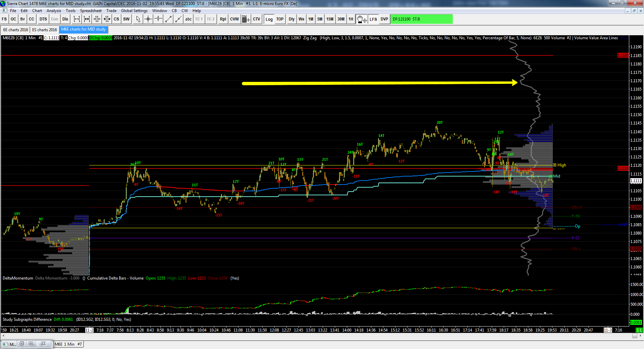Image resolution: width=644 pixels, height=349 pixels.
Task: Select the abc text drawing tool
Action: click(189, 19)
